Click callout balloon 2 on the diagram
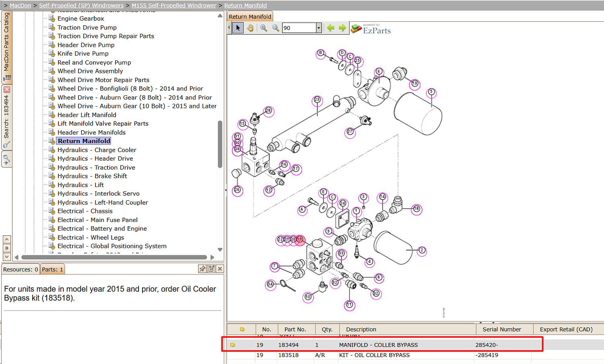This screenshot has width=604, height=364. click(x=422, y=251)
